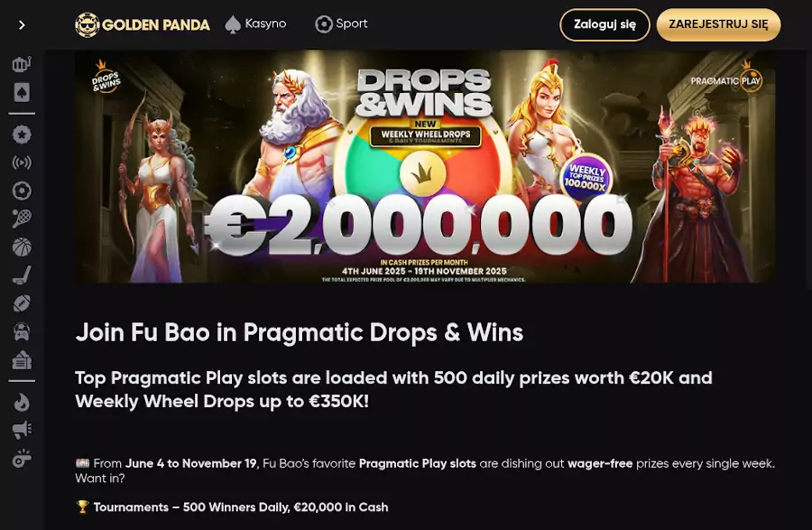Select the basketball sidebar icon
The width and height of the screenshot is (812, 530).
pyautogui.click(x=22, y=247)
